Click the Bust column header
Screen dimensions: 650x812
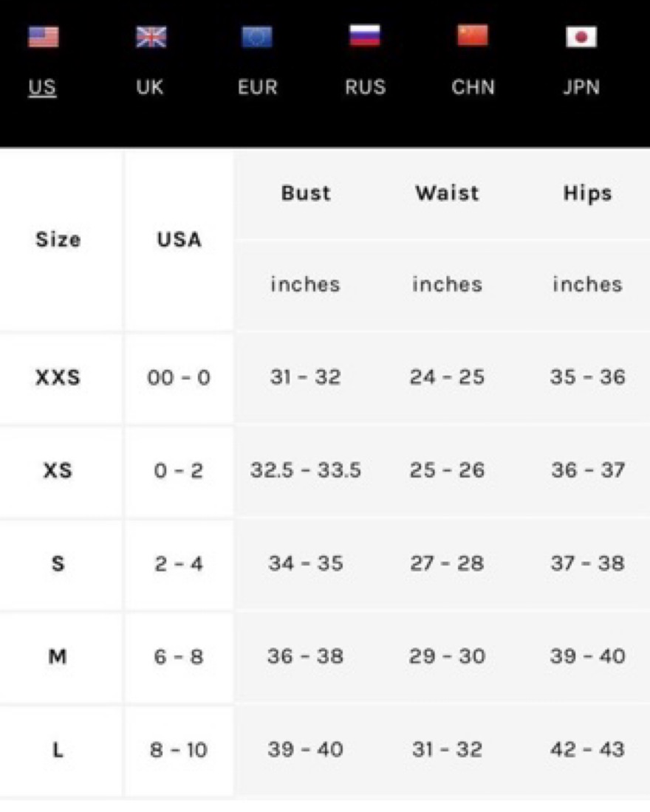pos(306,193)
